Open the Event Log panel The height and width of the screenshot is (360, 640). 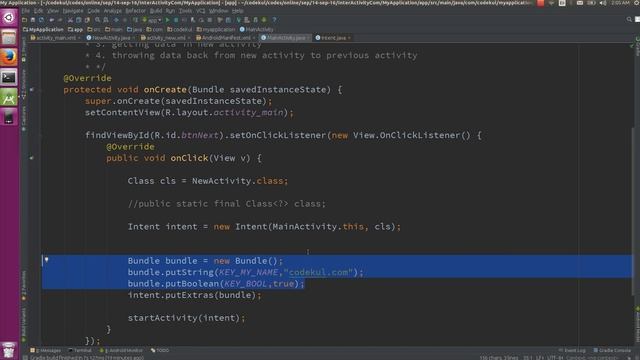point(572,350)
